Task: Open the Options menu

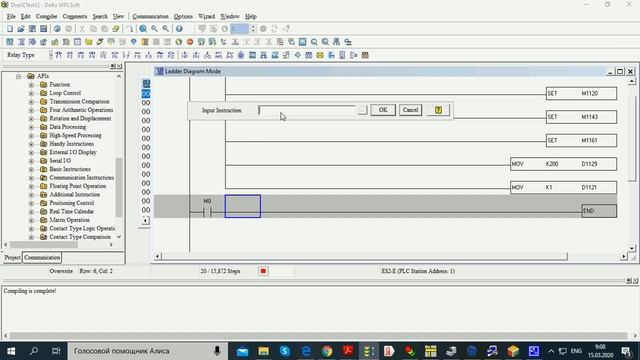Action: (x=183, y=16)
